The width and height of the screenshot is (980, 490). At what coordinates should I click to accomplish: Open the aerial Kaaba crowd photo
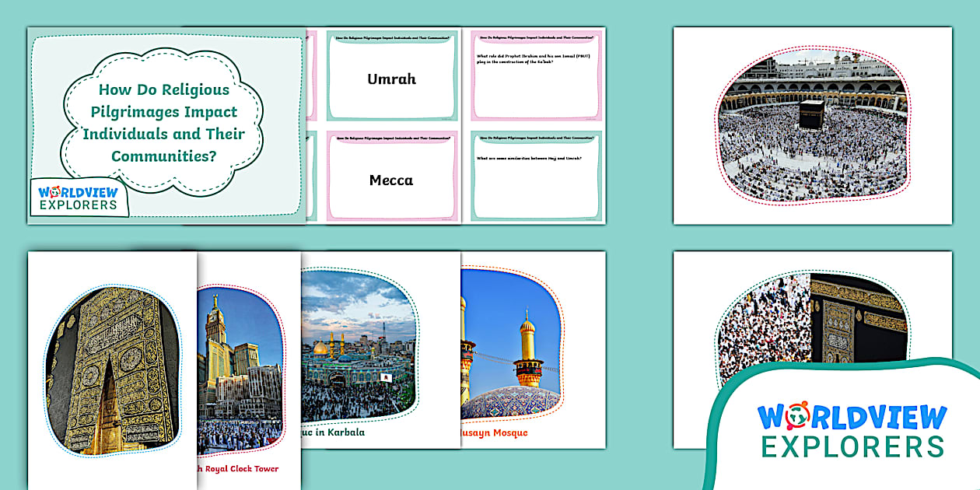pos(812,126)
